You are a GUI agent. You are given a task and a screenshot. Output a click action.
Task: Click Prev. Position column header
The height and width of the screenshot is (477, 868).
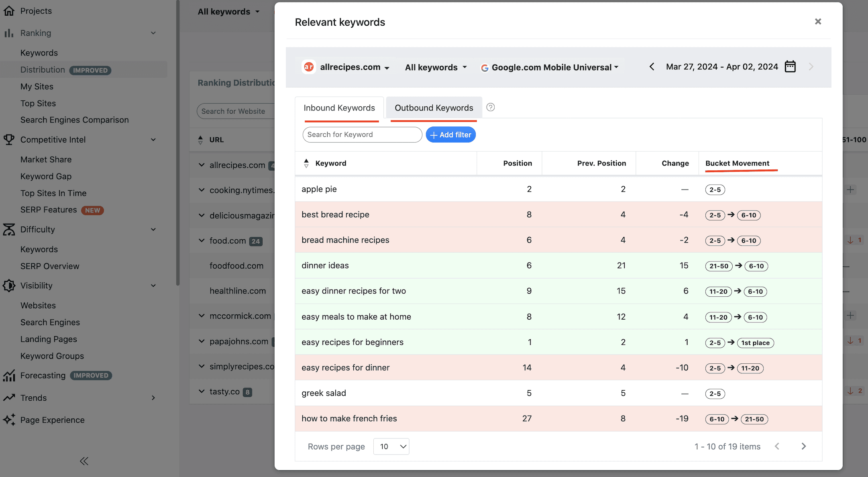point(601,163)
